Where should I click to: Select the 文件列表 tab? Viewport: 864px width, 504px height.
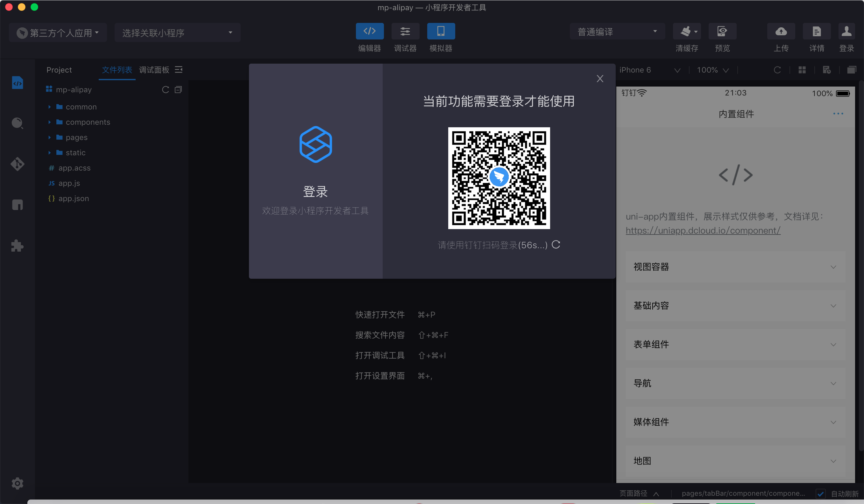click(x=117, y=70)
